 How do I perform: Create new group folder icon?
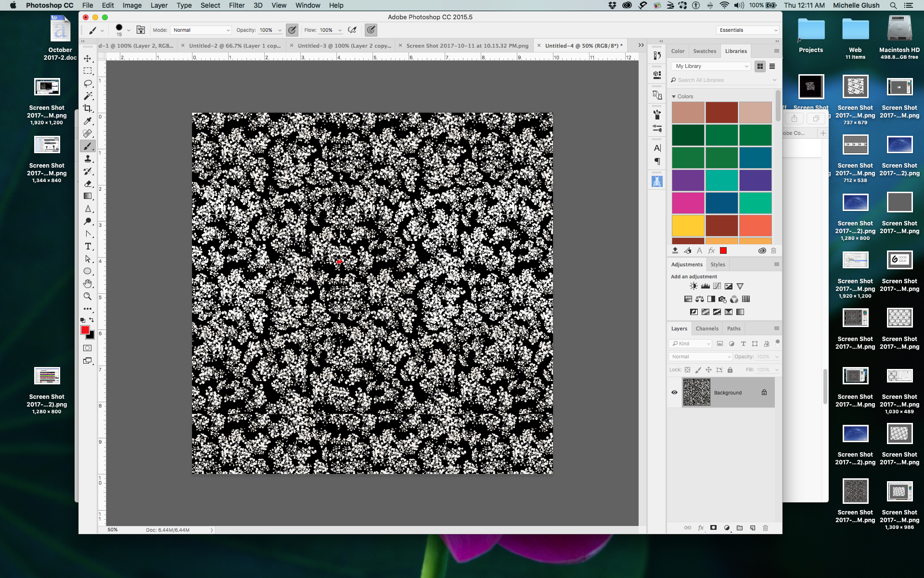pos(740,528)
